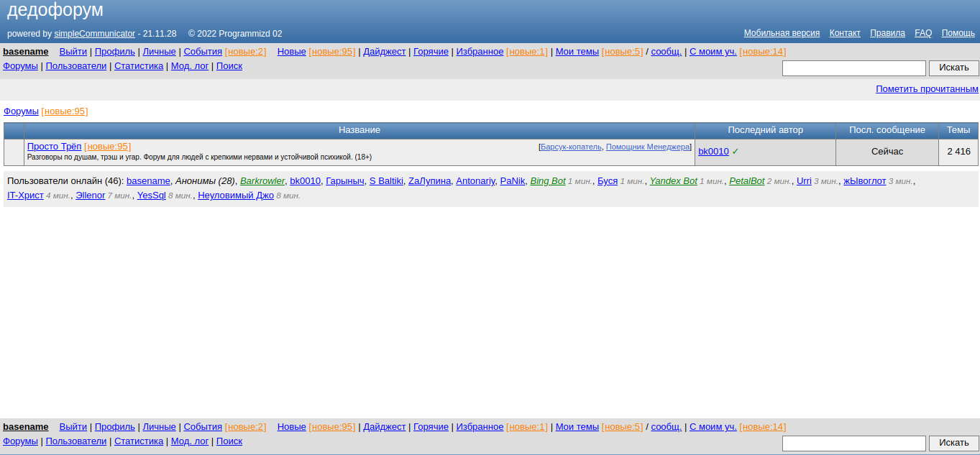Open last author bk0010 profile

713,152
